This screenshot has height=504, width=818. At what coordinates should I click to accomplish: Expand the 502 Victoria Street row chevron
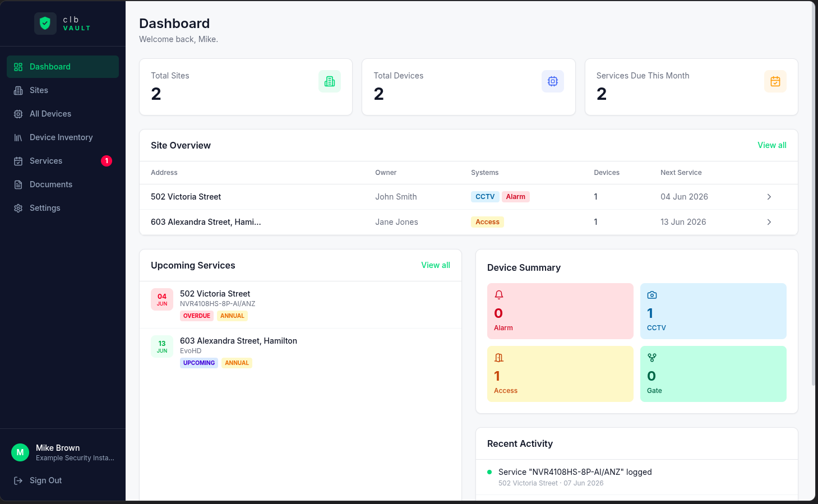(x=769, y=197)
